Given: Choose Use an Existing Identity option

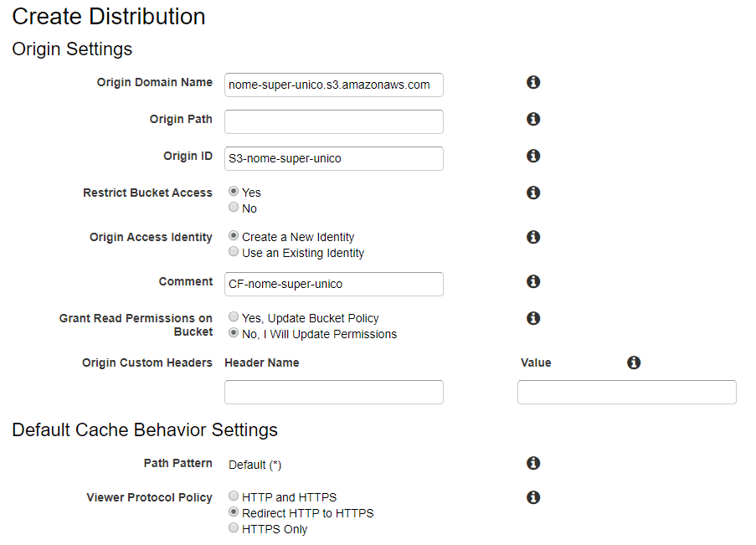Looking at the screenshot, I should pos(234,252).
